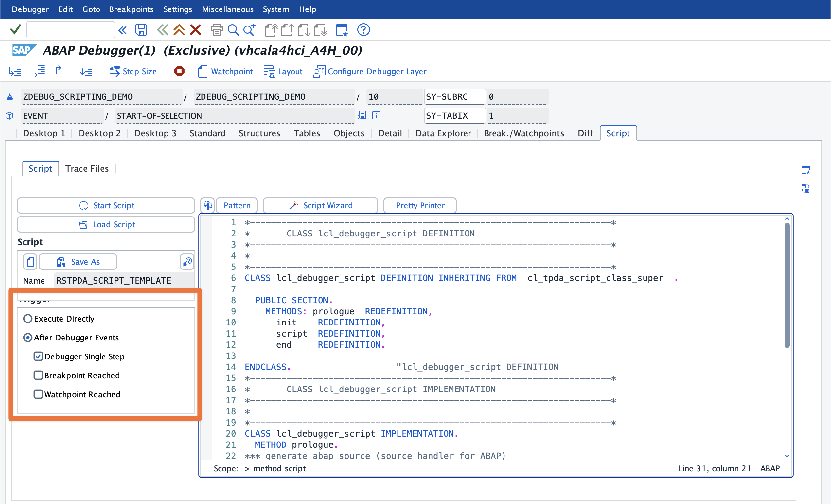Click the Load Script button

pyautogui.click(x=106, y=224)
